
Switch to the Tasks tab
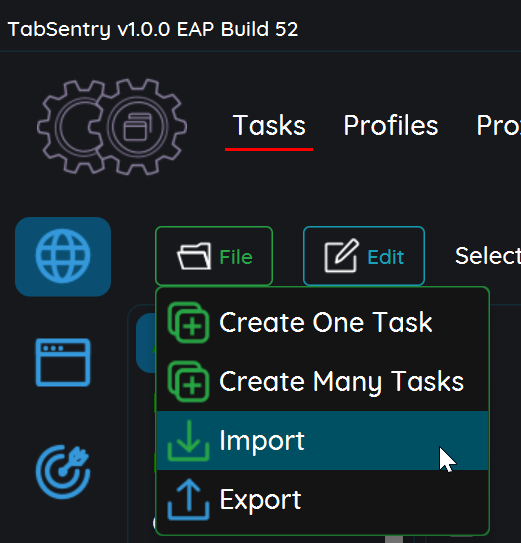[269, 125]
